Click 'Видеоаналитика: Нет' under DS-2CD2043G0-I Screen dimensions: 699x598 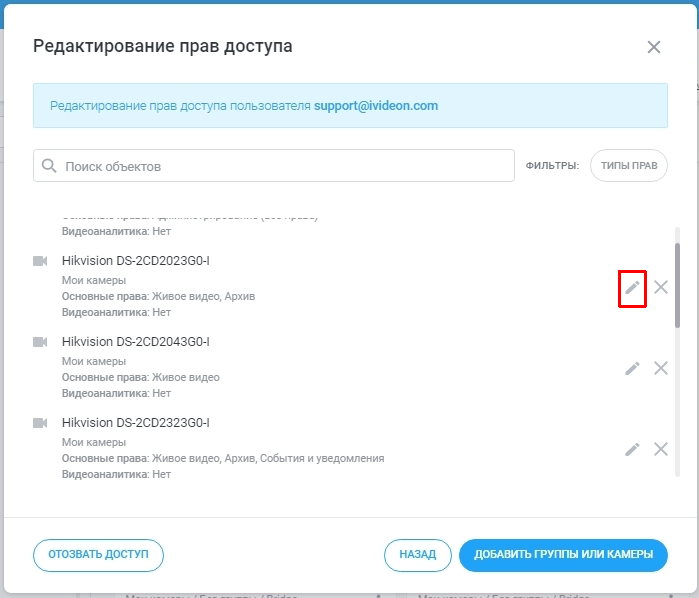click(116, 393)
